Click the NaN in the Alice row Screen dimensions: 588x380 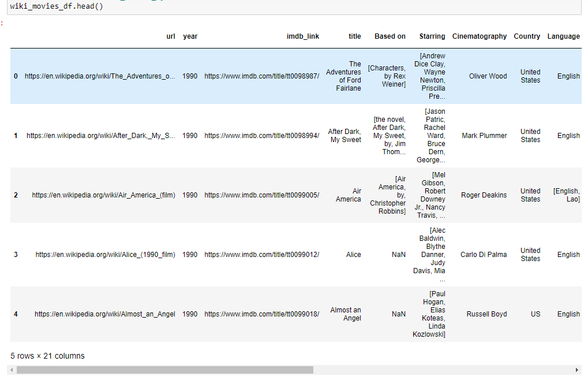coord(399,255)
